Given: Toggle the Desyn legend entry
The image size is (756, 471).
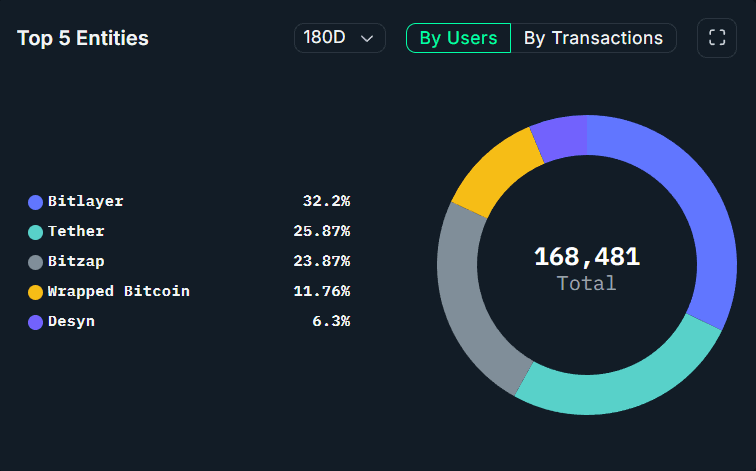Looking at the screenshot, I should pyautogui.click(x=72, y=321).
